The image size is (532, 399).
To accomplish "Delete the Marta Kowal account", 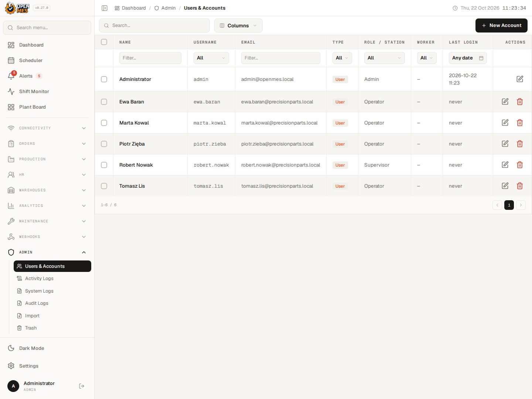I will coord(520,123).
